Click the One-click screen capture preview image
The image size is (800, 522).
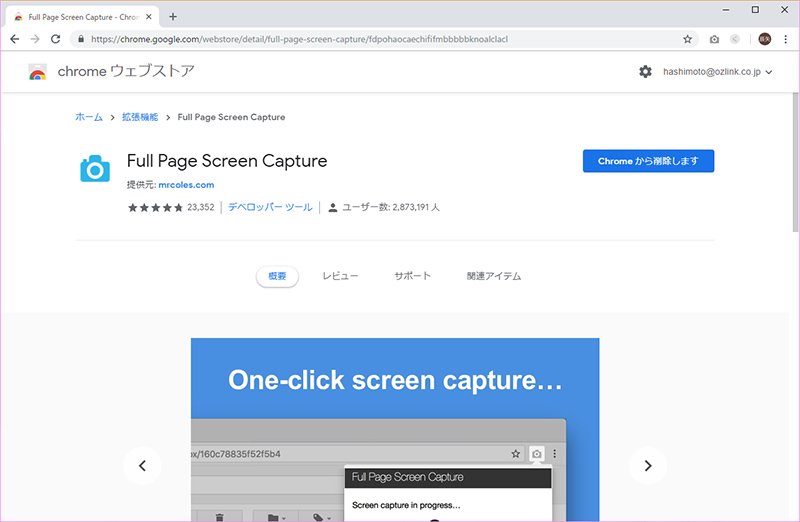point(395,430)
